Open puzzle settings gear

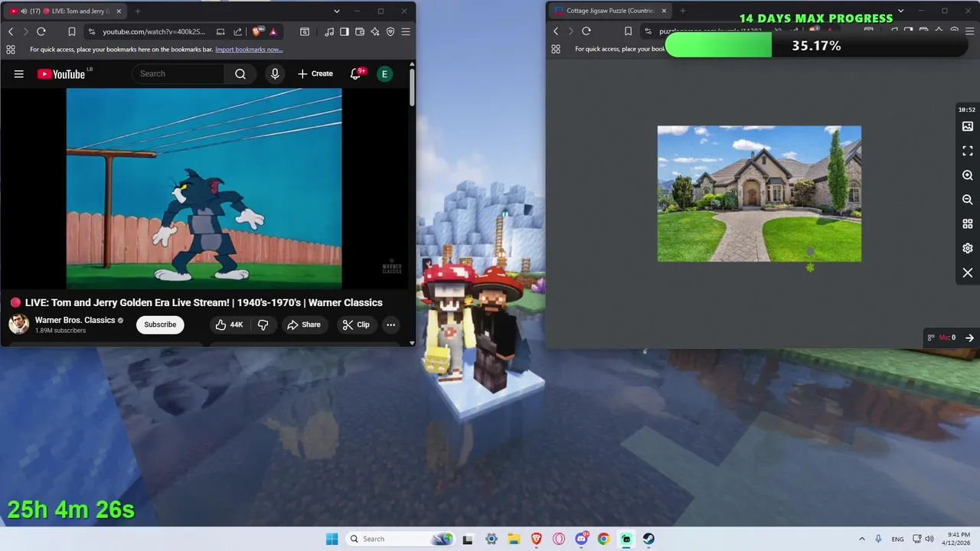tap(968, 249)
